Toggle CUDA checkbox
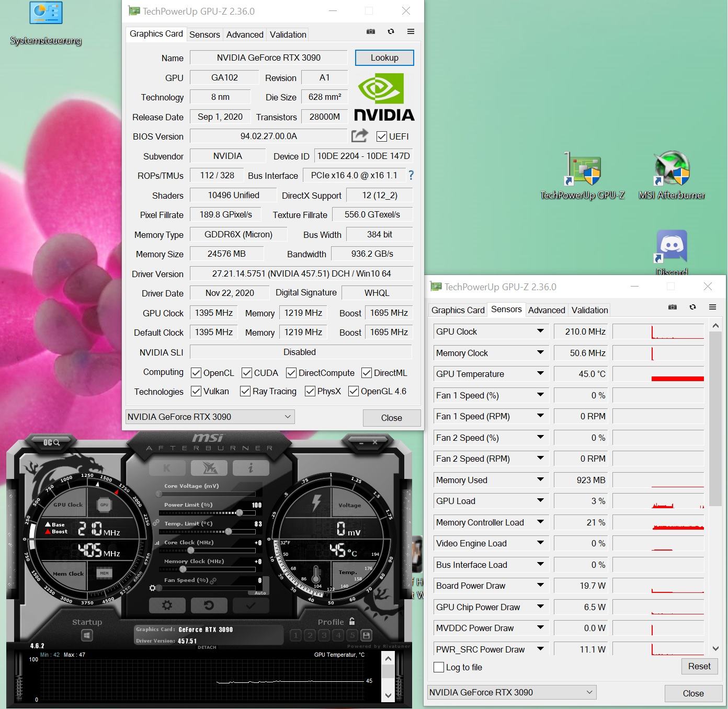The image size is (728, 709). [x=247, y=373]
